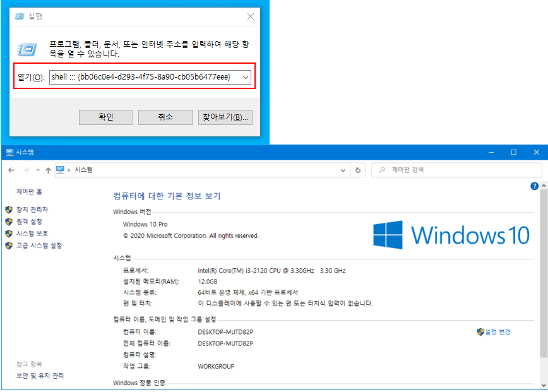The width and height of the screenshot is (548, 392).
Task: Click the vertical scrollbar thumb
Action: pyautogui.click(x=544, y=274)
